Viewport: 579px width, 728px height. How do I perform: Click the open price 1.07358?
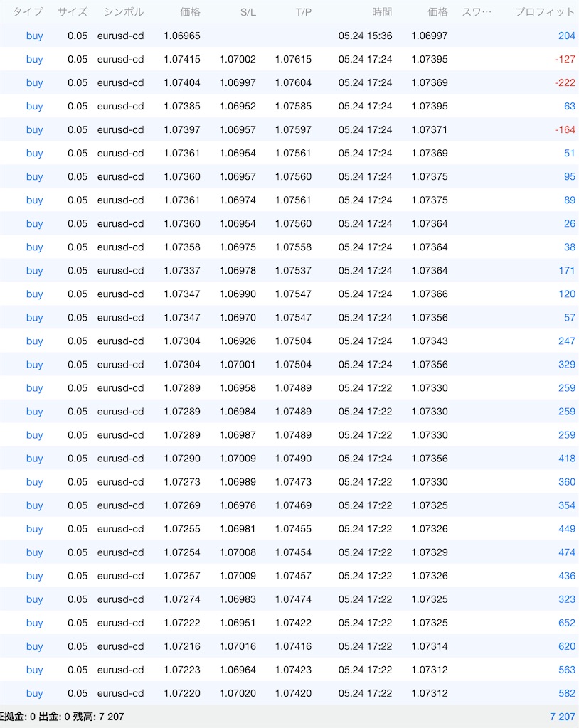pos(182,247)
